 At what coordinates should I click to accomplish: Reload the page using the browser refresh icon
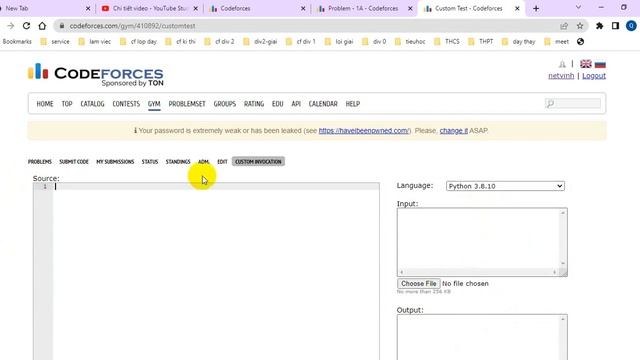tap(26, 26)
